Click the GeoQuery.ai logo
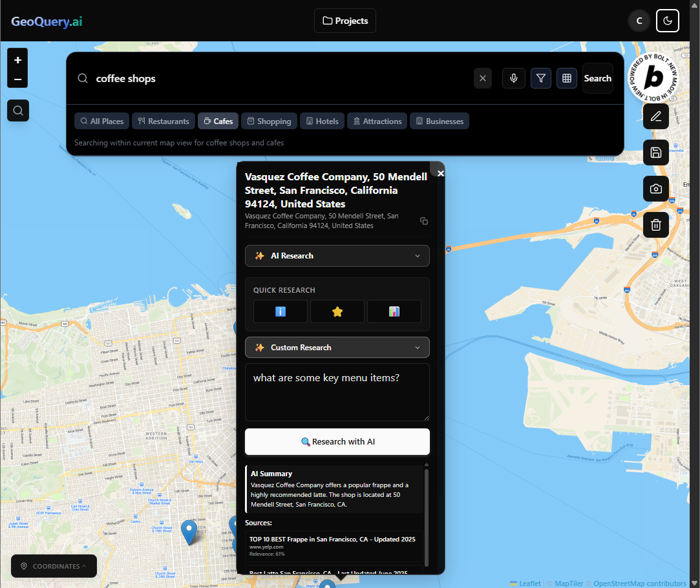 pos(47,21)
